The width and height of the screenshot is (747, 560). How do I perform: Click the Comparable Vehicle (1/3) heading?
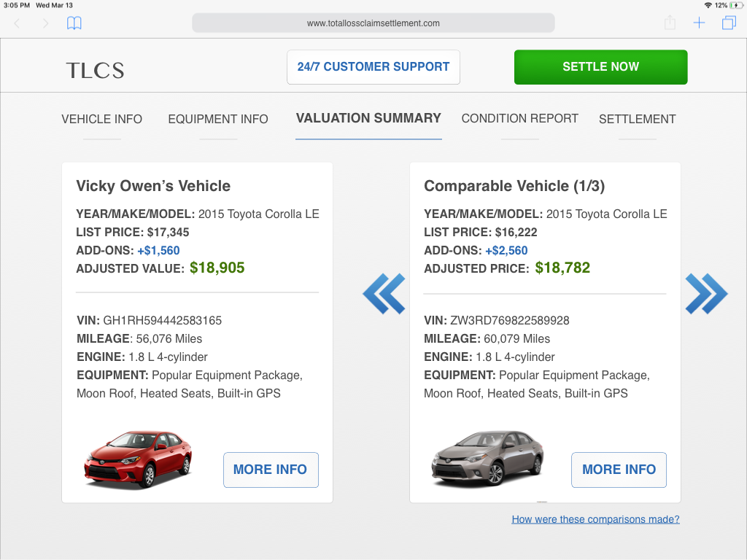(x=514, y=186)
